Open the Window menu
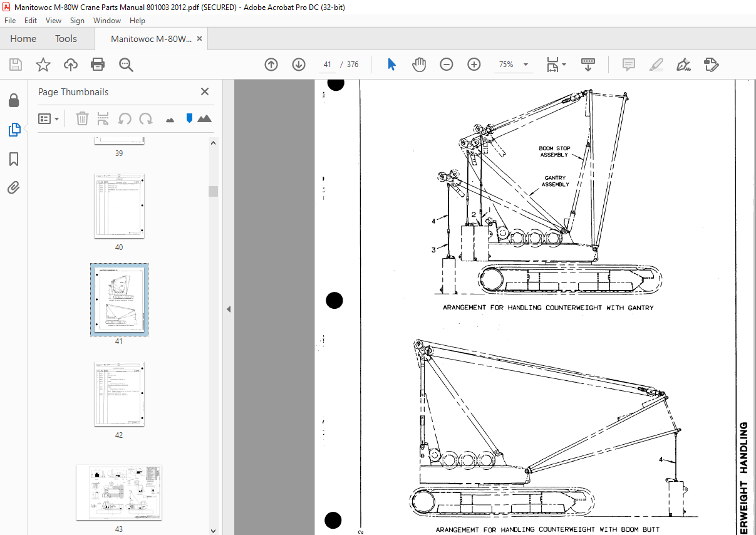 click(107, 21)
